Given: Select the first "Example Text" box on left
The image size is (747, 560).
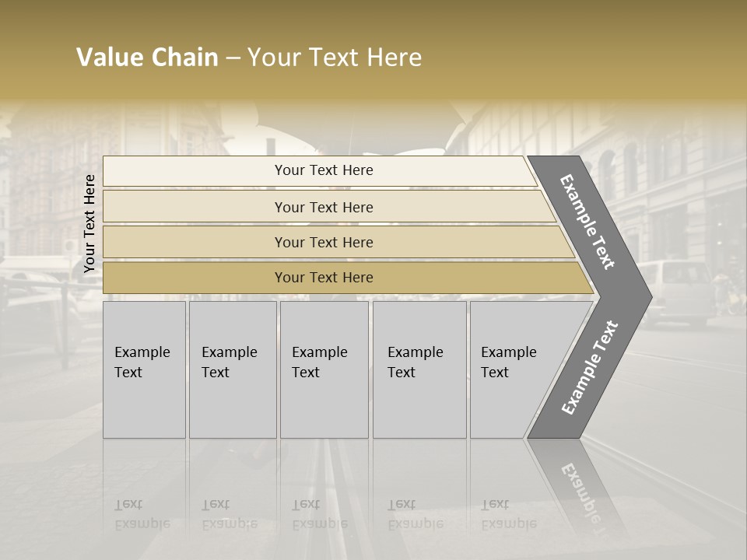Looking at the screenshot, I should tap(144, 369).
